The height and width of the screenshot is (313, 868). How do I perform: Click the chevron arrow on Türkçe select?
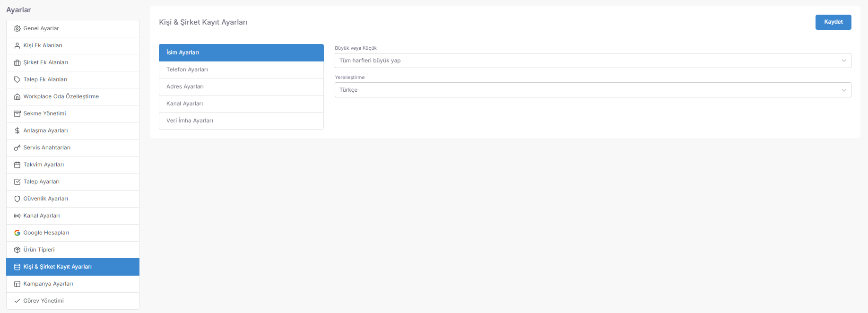tap(844, 90)
